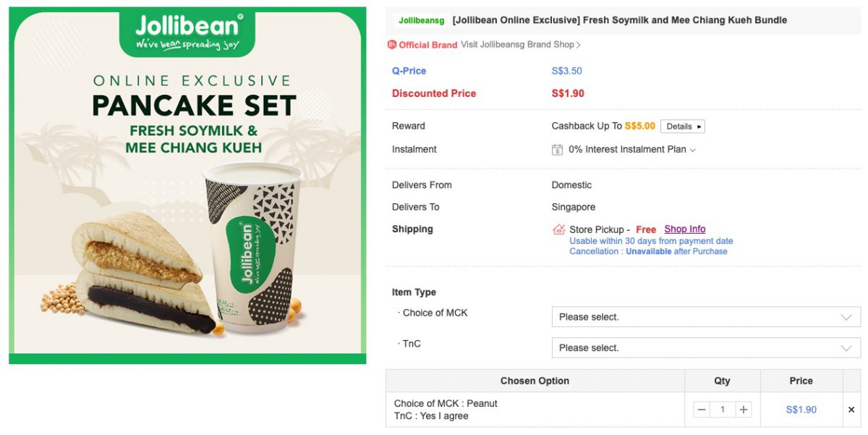Click the store pickup shipping icon
Screen dimensions: 868x435
[x=558, y=229]
